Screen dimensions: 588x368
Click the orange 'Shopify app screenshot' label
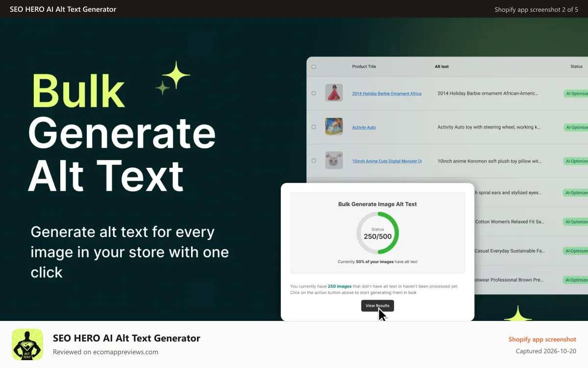[x=542, y=339]
